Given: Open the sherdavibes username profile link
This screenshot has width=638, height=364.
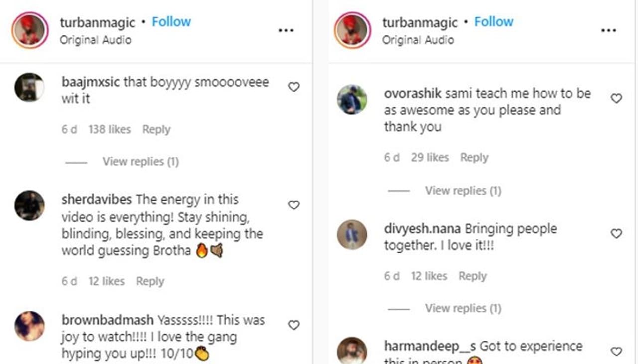Looking at the screenshot, I should [97, 200].
